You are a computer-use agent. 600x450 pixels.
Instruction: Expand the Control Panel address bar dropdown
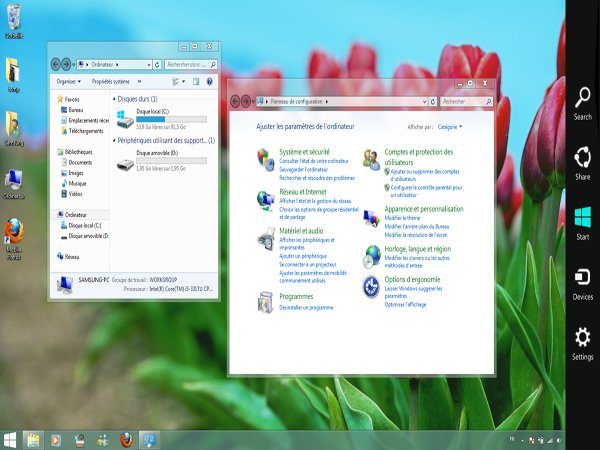[x=424, y=101]
